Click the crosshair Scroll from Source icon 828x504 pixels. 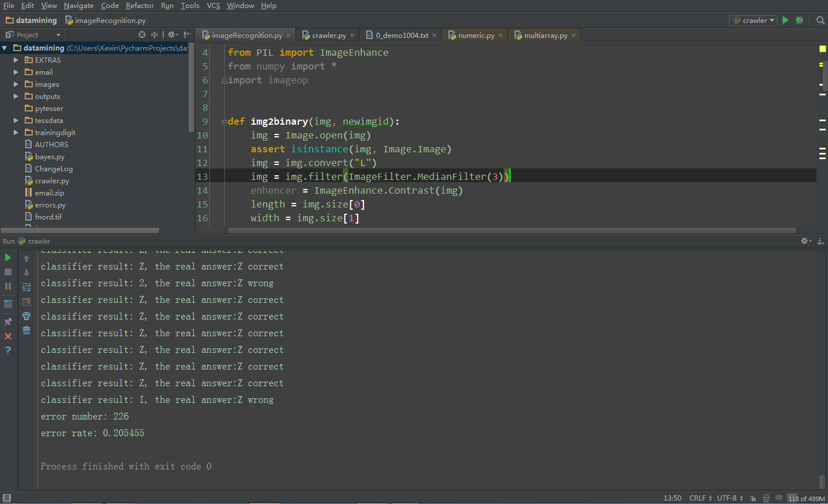click(142, 35)
